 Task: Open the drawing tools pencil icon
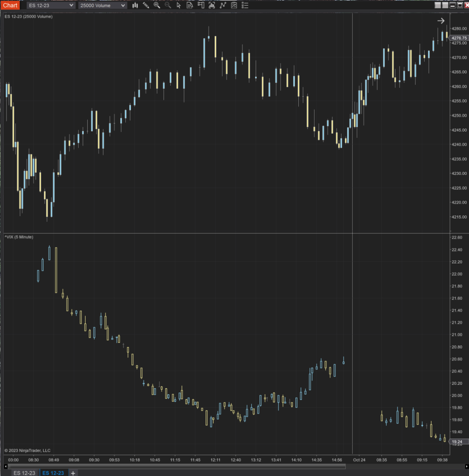(146, 5)
